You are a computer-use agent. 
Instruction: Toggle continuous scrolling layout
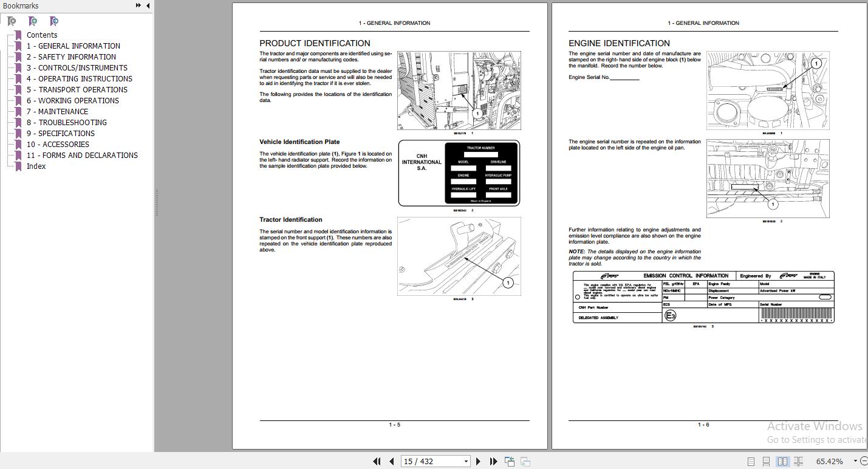click(767, 461)
